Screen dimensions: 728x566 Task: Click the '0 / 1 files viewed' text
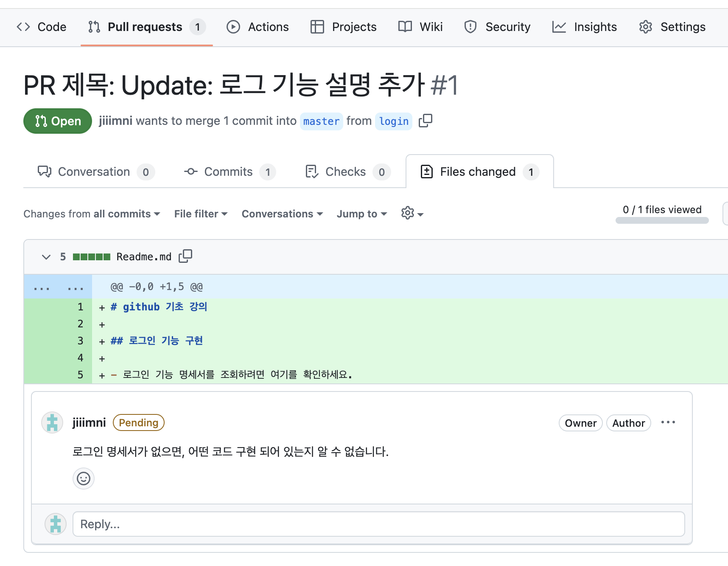662,210
